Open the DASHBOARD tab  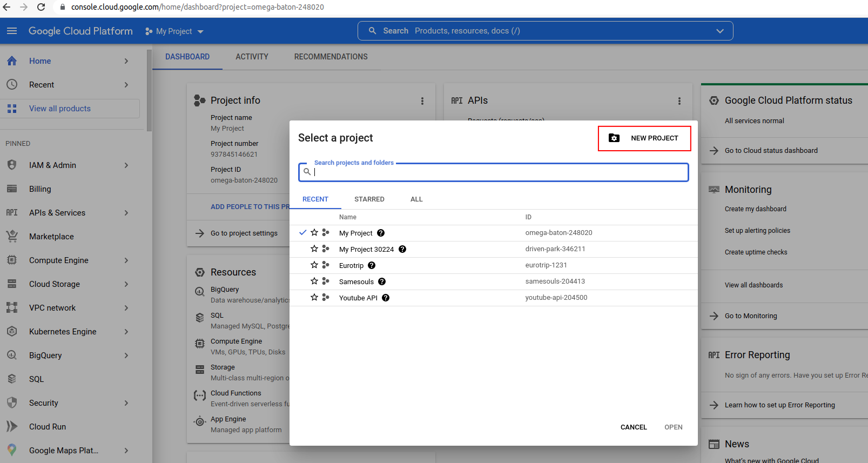pyautogui.click(x=187, y=57)
